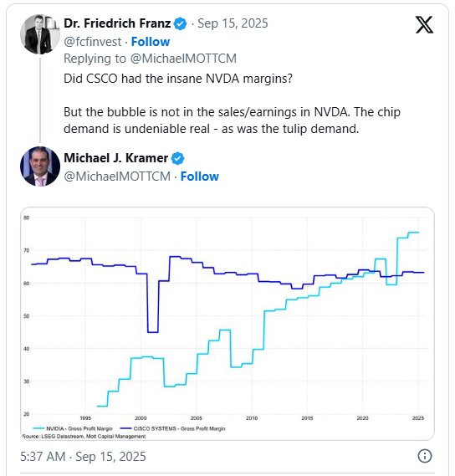Click the @MichaelMOTTCM handle under Kramer's name
The width and height of the screenshot is (455, 476).
pos(117,177)
